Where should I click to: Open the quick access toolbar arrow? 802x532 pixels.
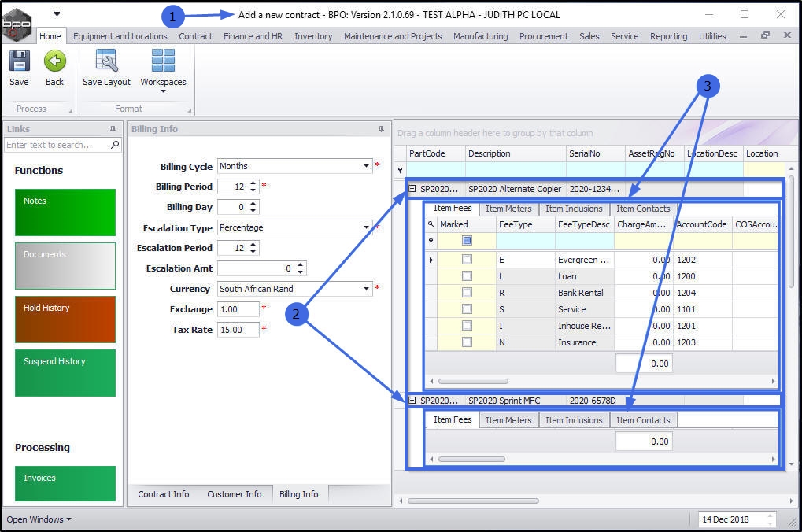point(57,14)
